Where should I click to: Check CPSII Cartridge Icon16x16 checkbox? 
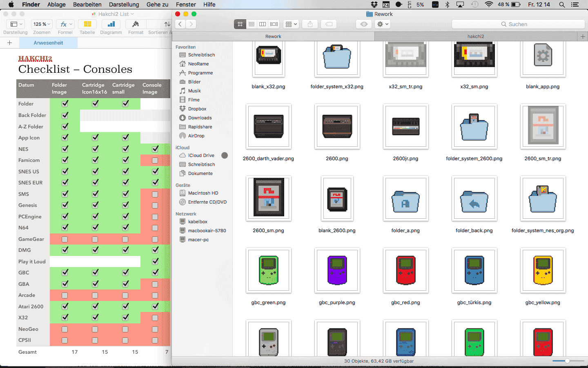coord(95,340)
